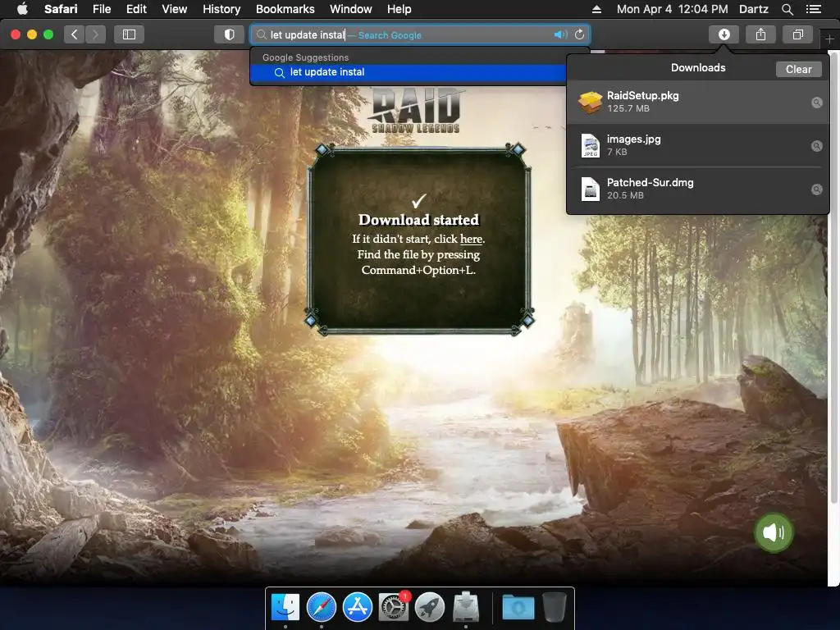840x630 pixels.
Task: Open System Preferences from the Dock
Action: [x=394, y=607]
